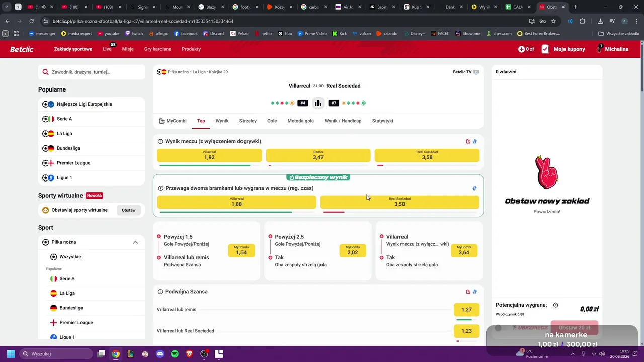The height and width of the screenshot is (362, 644).
Task: Switch to the Strzelcy tab
Action: (x=248, y=121)
